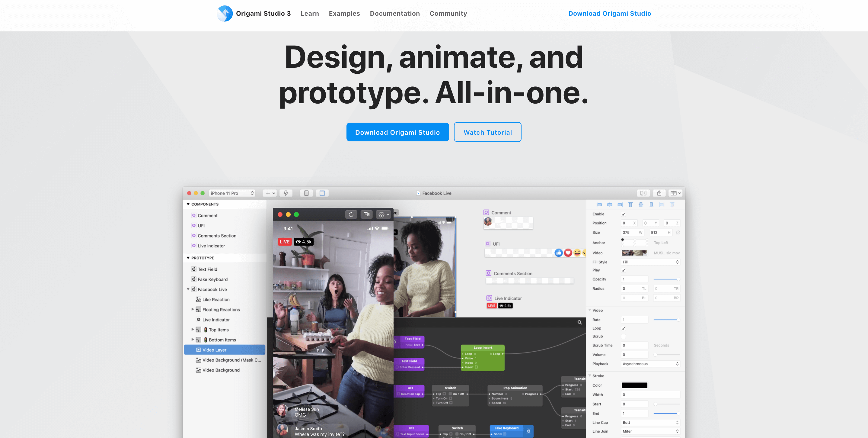Click the Video file thumbnail
868x438 pixels.
point(634,253)
